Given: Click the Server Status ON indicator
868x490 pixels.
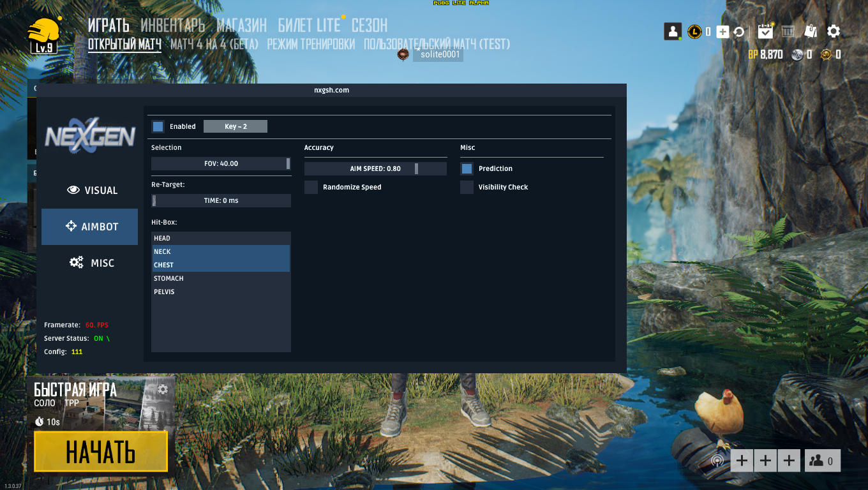Looking at the screenshot, I should point(77,339).
